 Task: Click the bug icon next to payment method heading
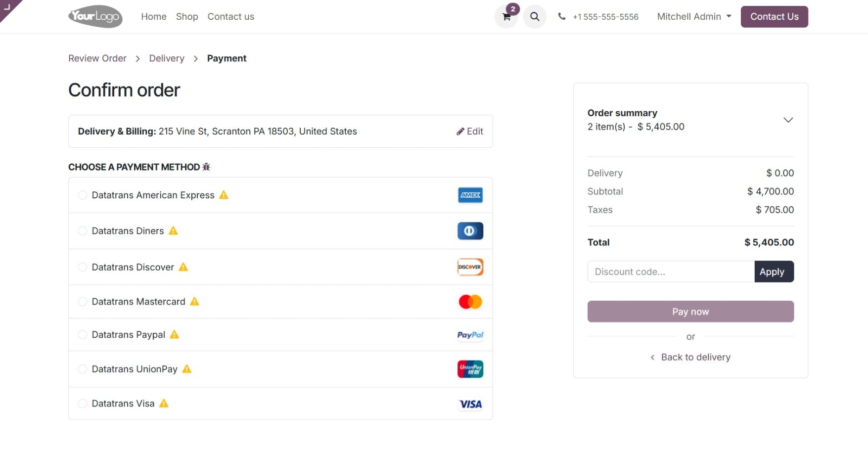[206, 167]
